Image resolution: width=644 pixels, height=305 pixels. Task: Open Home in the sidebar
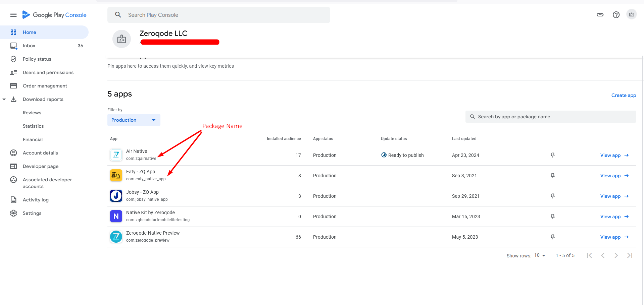point(44,32)
